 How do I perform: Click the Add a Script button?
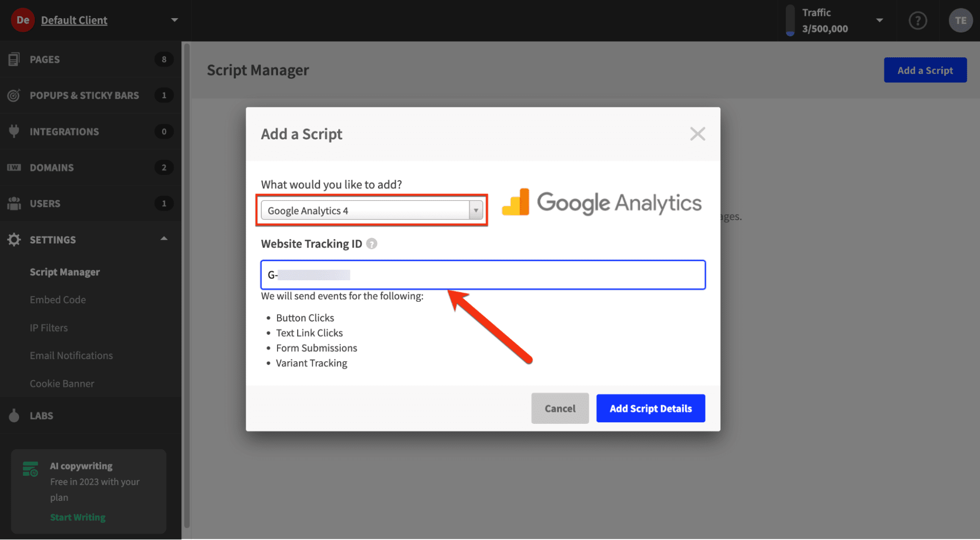tap(925, 70)
